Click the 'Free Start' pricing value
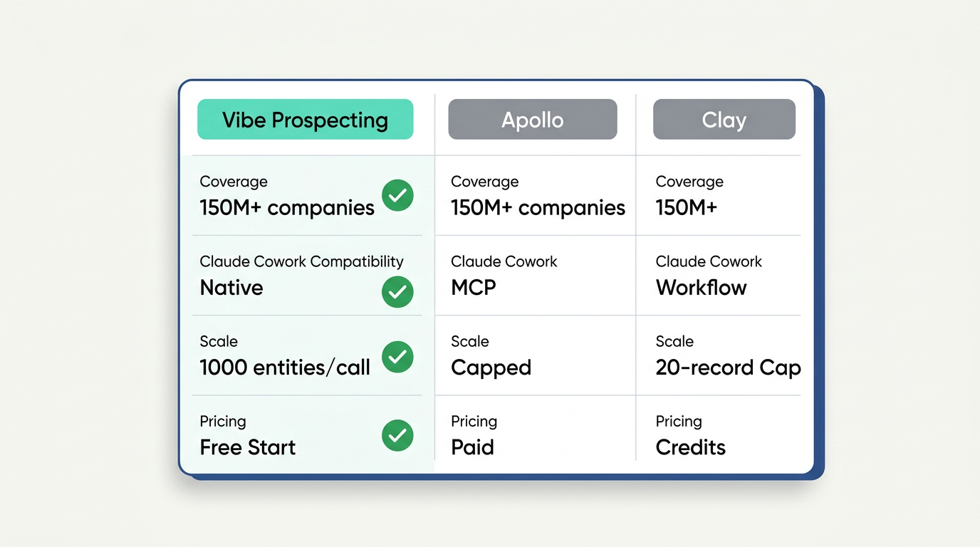Image resolution: width=980 pixels, height=547 pixels. pos(247,447)
